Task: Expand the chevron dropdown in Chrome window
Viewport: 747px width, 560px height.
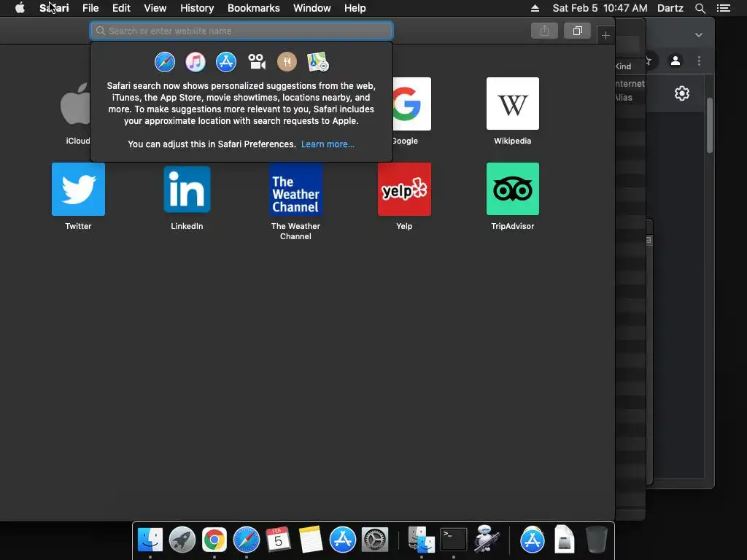Action: [x=698, y=35]
